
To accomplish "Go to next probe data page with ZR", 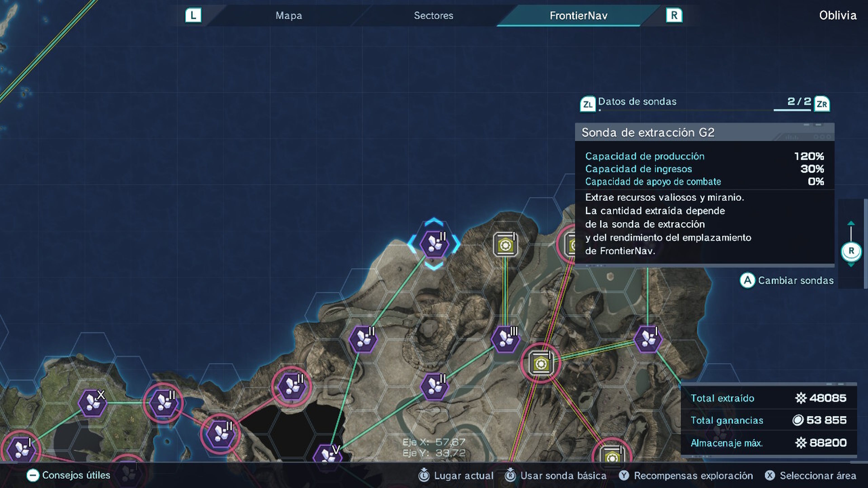I will pos(821,104).
